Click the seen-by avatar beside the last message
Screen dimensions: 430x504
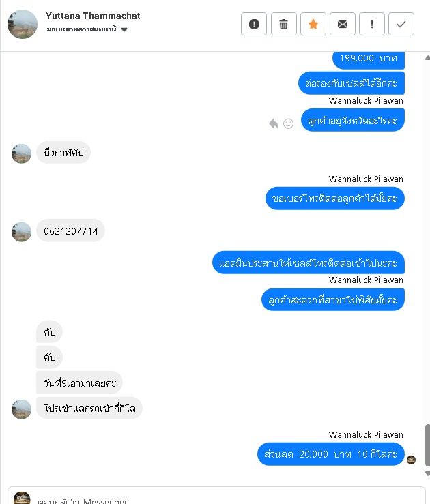tap(411, 460)
